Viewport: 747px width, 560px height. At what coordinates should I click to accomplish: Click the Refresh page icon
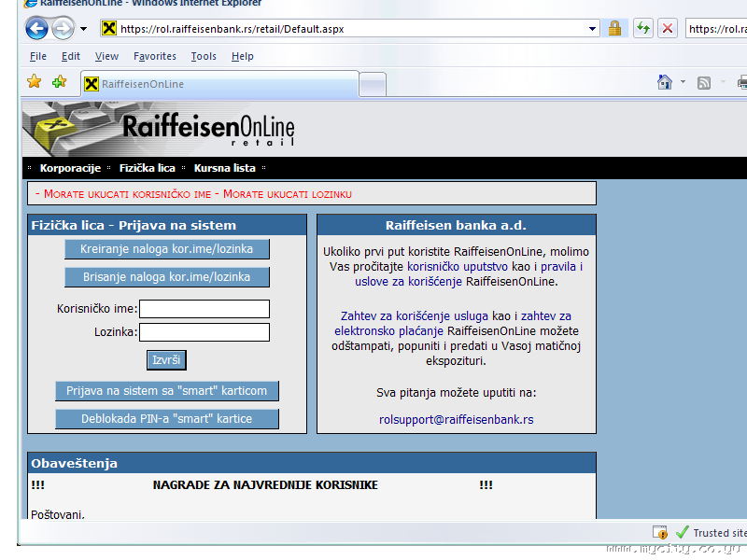[x=643, y=29]
